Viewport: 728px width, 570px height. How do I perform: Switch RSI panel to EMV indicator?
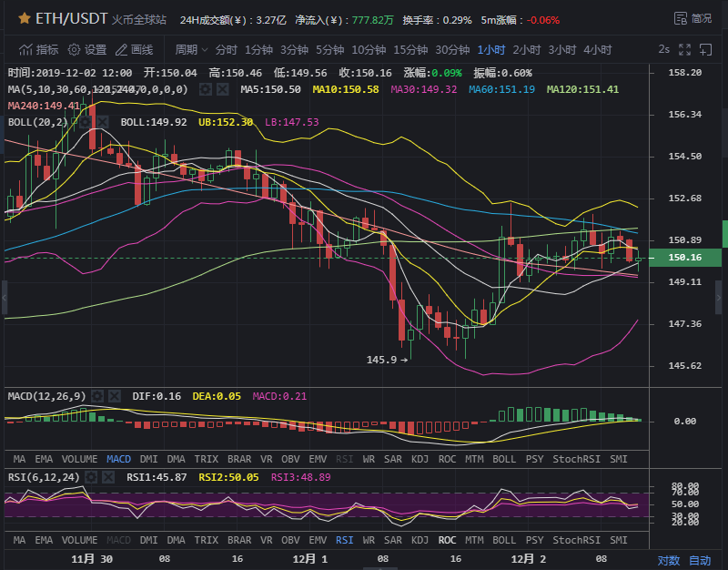pyautogui.click(x=318, y=540)
